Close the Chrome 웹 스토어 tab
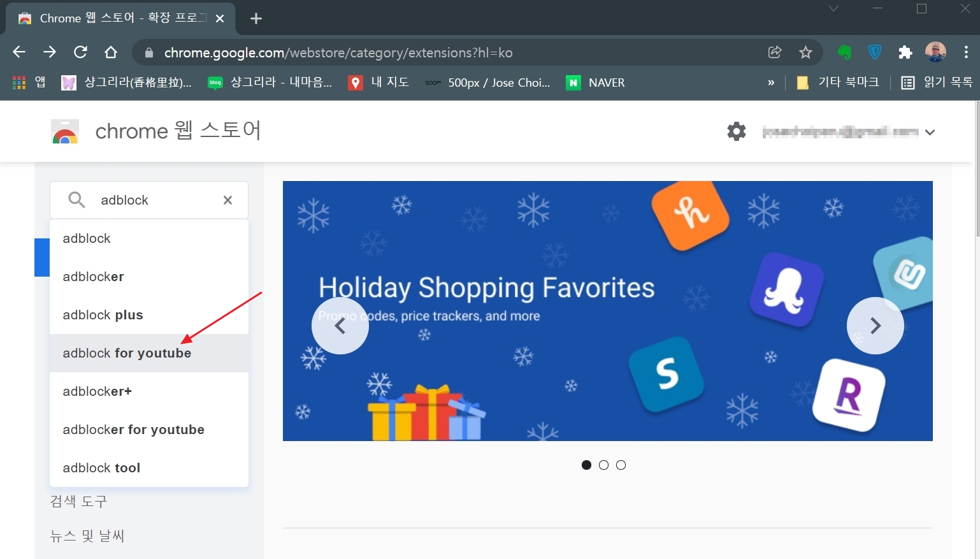Viewport: 980px width, 559px height. [x=220, y=18]
